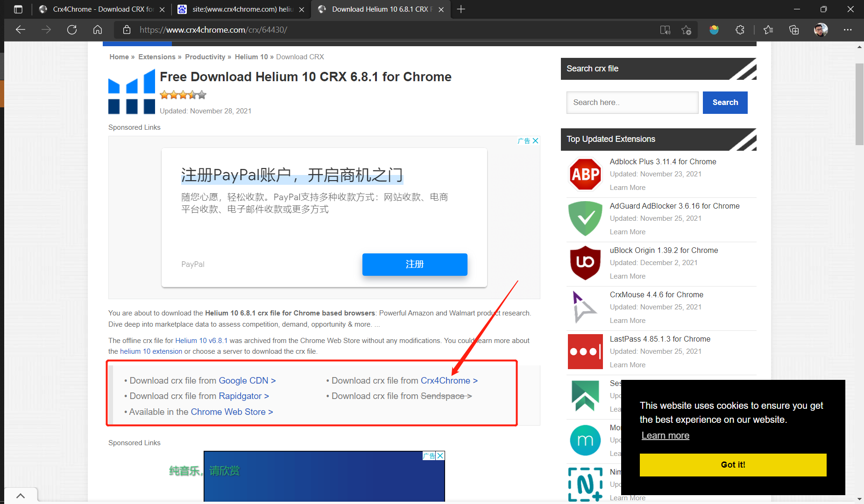Open cookie notice Learn more link
Screen dimensions: 864x504
tap(665, 436)
